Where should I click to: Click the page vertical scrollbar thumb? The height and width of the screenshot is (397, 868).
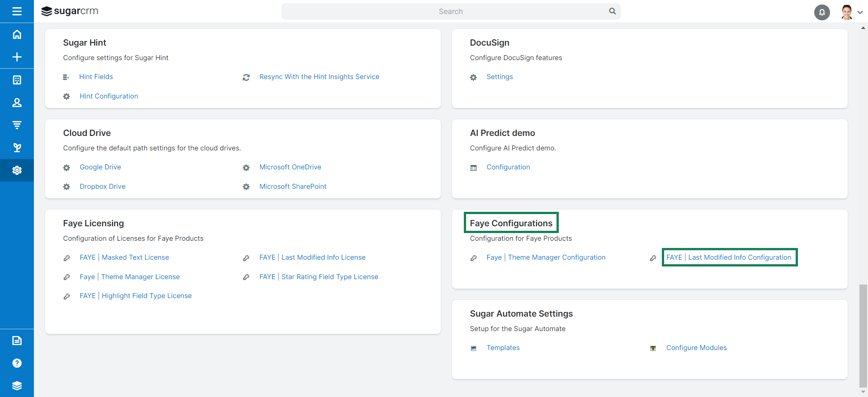point(863,336)
